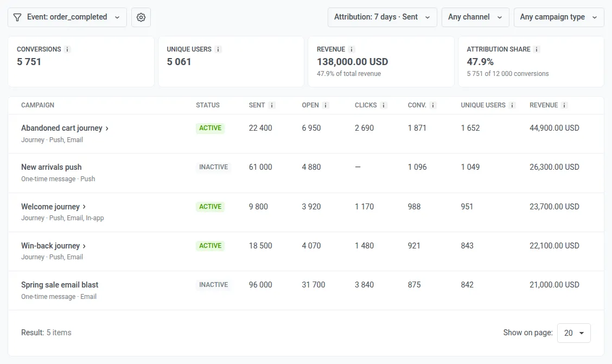
Task: Click ACTIVE badge on Win-back journey row
Action: point(210,245)
